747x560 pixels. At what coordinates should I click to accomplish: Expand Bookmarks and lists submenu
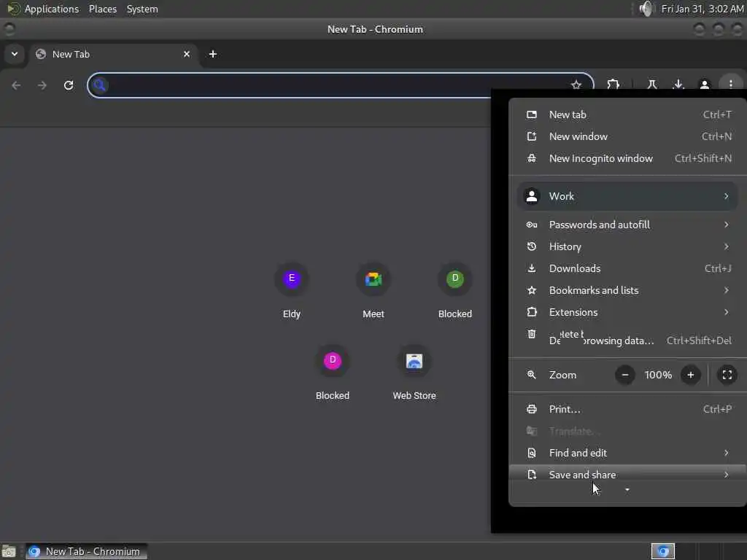click(x=627, y=290)
